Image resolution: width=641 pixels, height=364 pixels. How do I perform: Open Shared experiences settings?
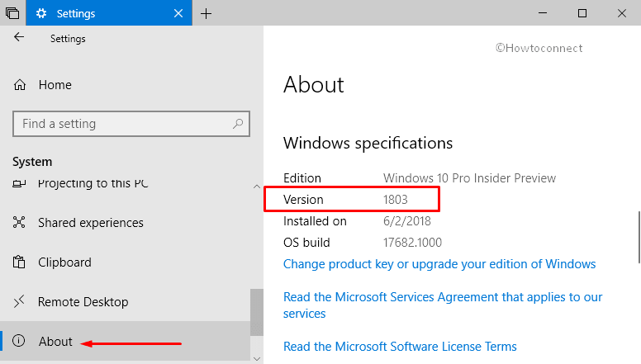[91, 223]
